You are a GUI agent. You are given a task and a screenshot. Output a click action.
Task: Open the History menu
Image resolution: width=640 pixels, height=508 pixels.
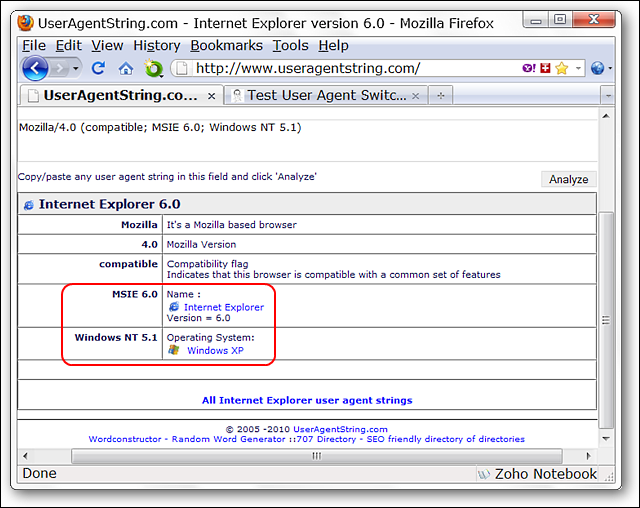(x=156, y=45)
